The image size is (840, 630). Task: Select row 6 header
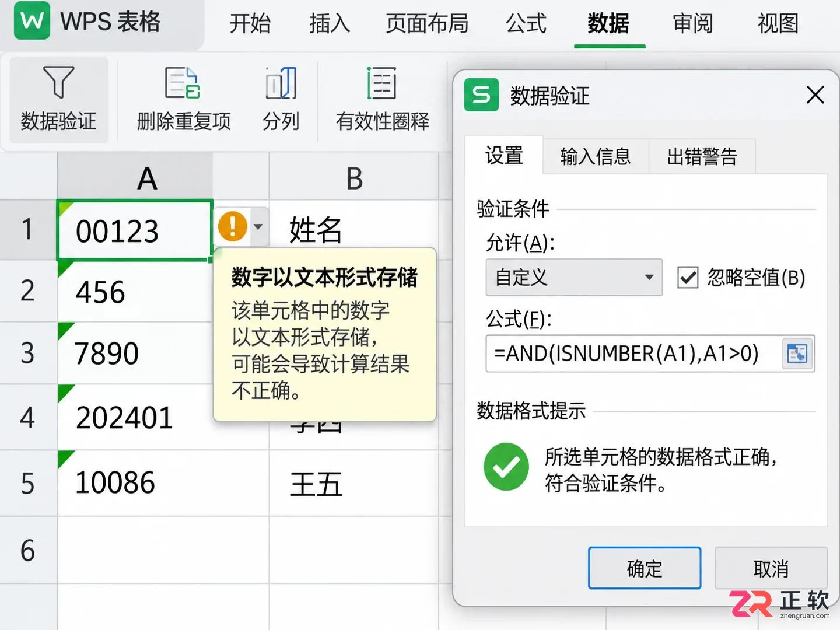(28, 550)
